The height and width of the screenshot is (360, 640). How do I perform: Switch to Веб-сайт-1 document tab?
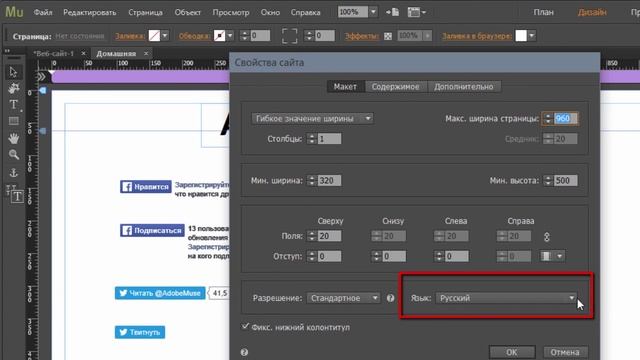pyautogui.click(x=53, y=53)
